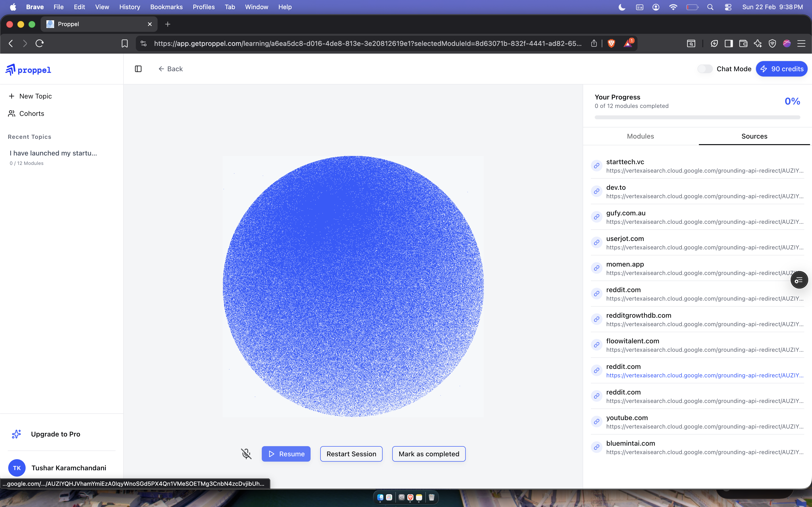Open the Brave hamburger menu
The image size is (812, 507).
(x=801, y=43)
